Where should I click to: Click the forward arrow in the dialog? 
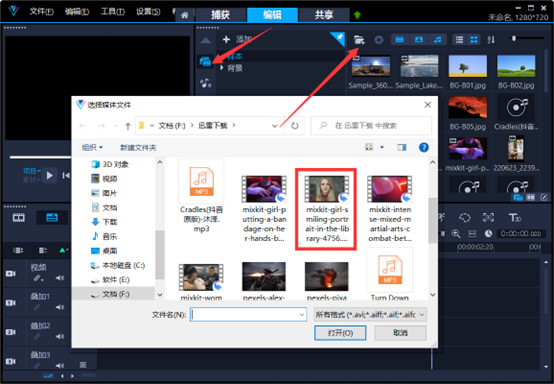pyautogui.click(x=101, y=126)
